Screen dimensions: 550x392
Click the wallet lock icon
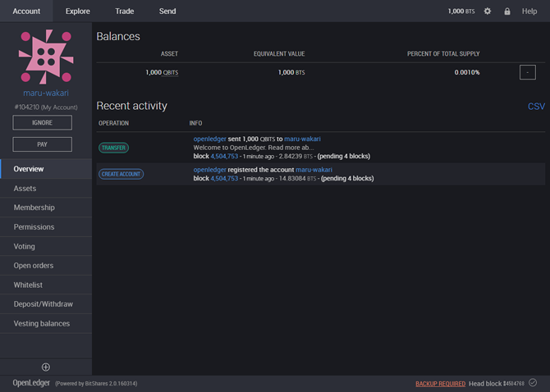tap(507, 11)
